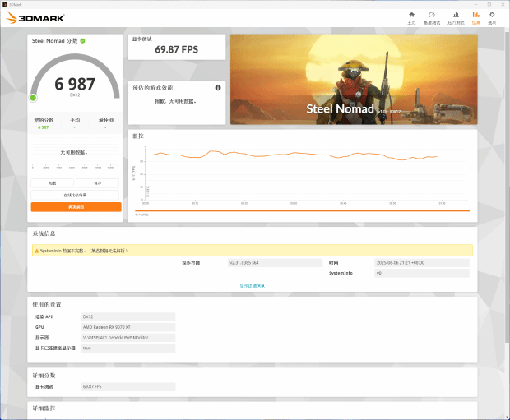Maximize the 3DMark window

pos(489,5)
